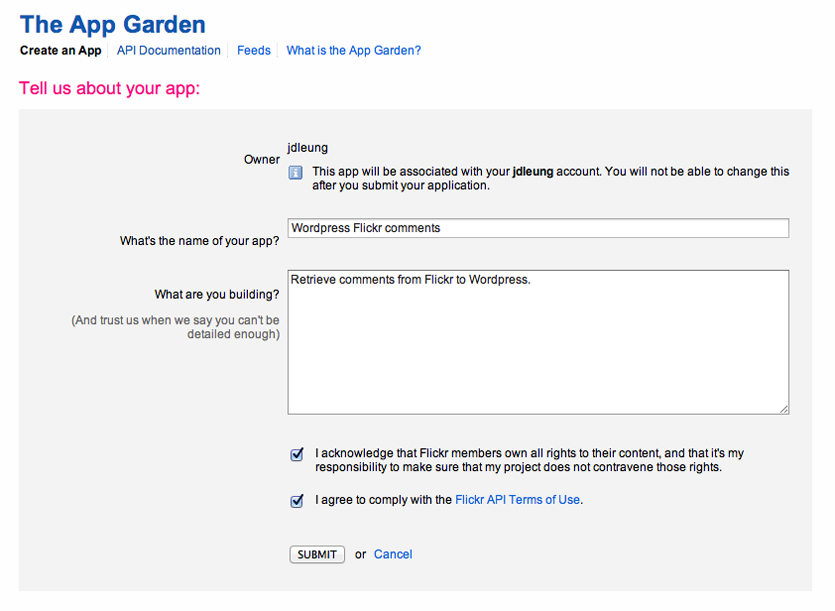Open the Feeds page

point(253,51)
